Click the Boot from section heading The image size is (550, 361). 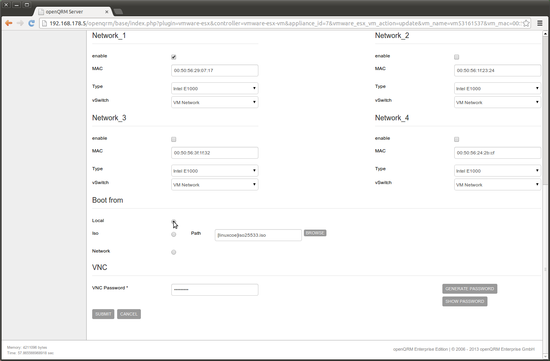pyautogui.click(x=108, y=200)
